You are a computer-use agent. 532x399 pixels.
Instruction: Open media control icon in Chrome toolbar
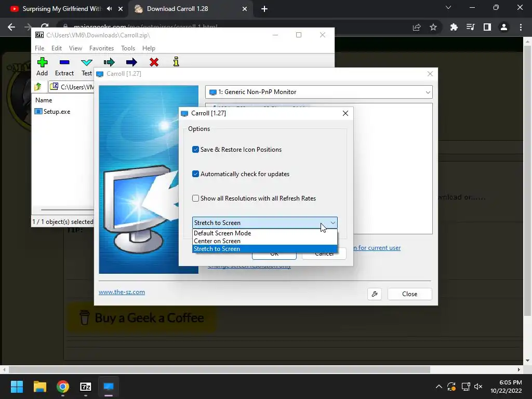click(x=471, y=27)
